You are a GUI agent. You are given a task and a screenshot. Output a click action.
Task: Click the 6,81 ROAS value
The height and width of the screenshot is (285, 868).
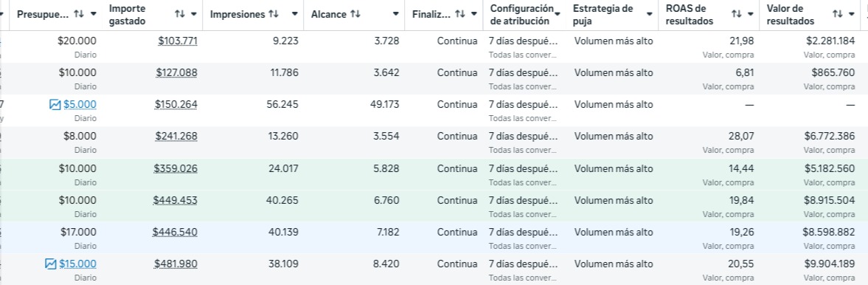tap(745, 72)
